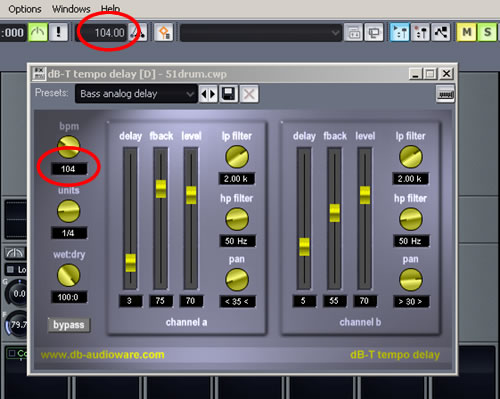Image resolution: width=500 pixels, height=399 pixels.
Task: Click channel b hp filter value 50 Hz
Action: (x=411, y=241)
